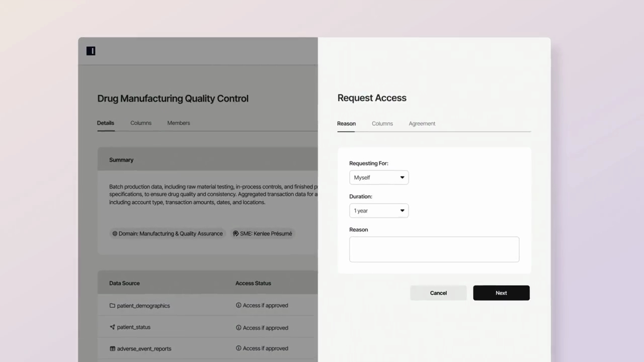Image resolution: width=644 pixels, height=362 pixels.
Task: Cancel the access request
Action: 438,293
